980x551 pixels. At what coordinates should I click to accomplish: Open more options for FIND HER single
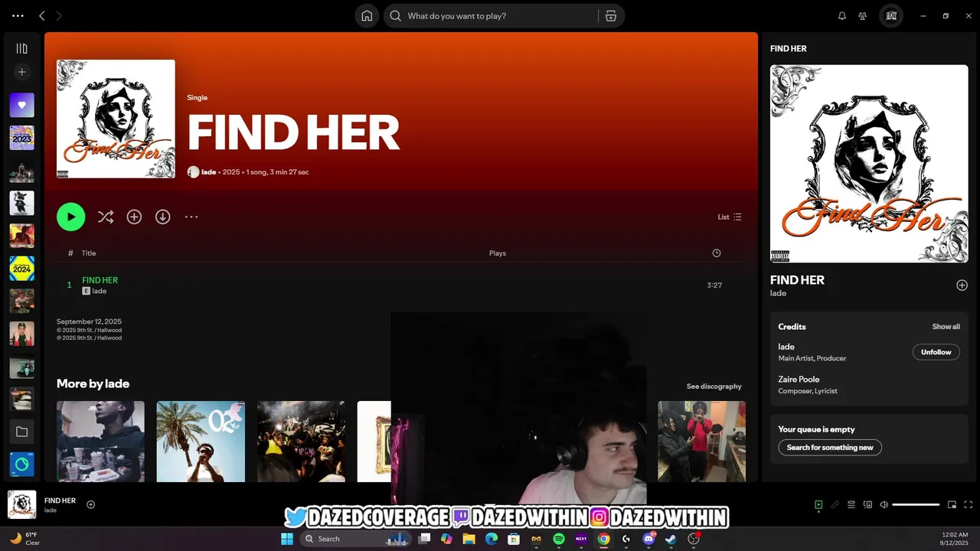click(x=191, y=217)
